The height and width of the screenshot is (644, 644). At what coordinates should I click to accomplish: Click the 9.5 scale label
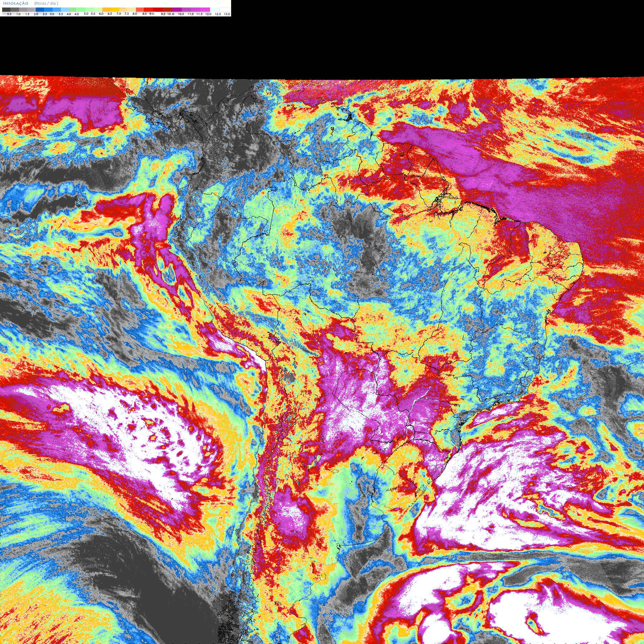click(163, 14)
